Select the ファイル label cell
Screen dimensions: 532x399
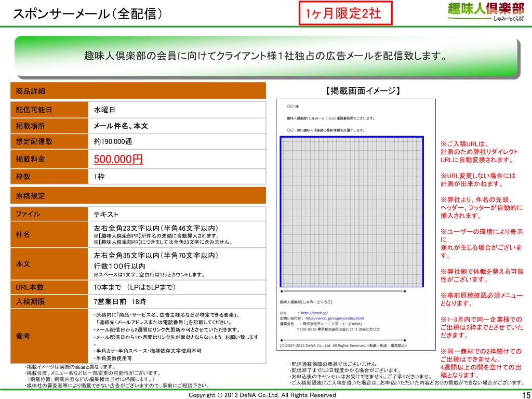[x=49, y=214]
